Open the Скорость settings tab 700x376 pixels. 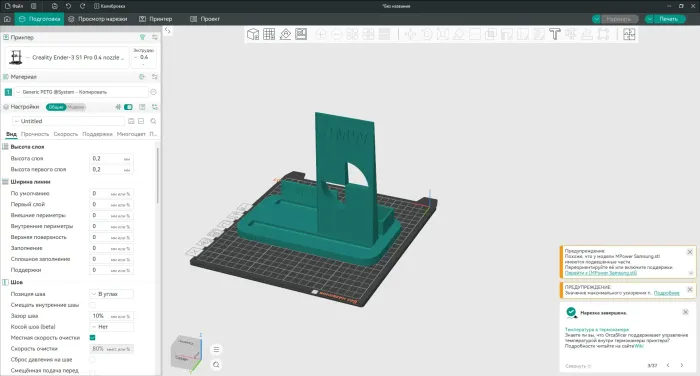(66, 134)
